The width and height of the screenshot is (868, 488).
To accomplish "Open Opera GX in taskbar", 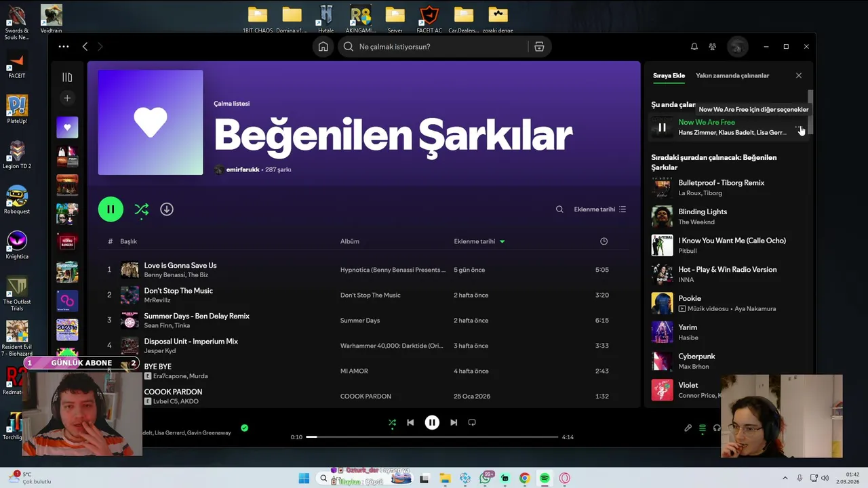I will [564, 479].
